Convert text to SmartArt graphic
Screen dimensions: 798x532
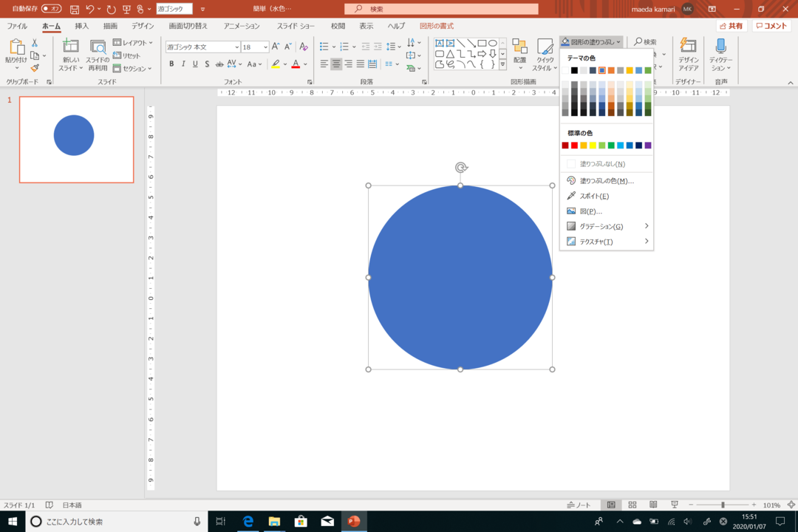click(x=412, y=68)
